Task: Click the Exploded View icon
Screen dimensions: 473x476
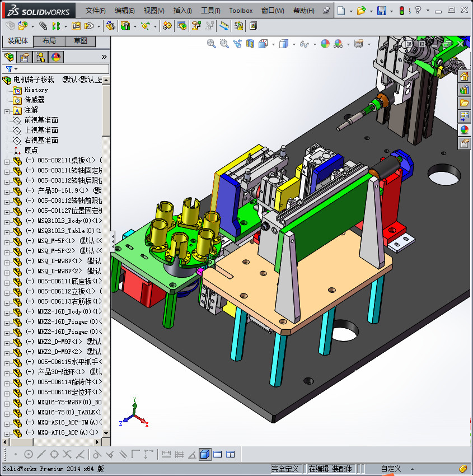Action: tap(196, 26)
